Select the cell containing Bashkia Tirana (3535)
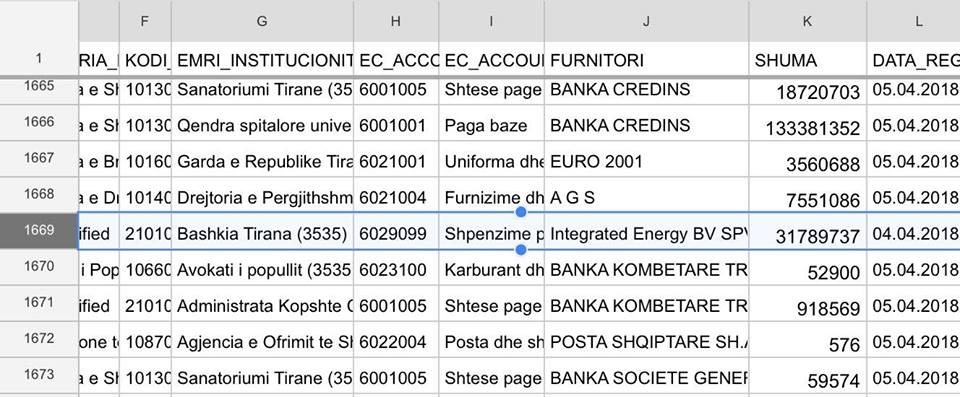Viewport: 960px width, 397px height. point(262,234)
